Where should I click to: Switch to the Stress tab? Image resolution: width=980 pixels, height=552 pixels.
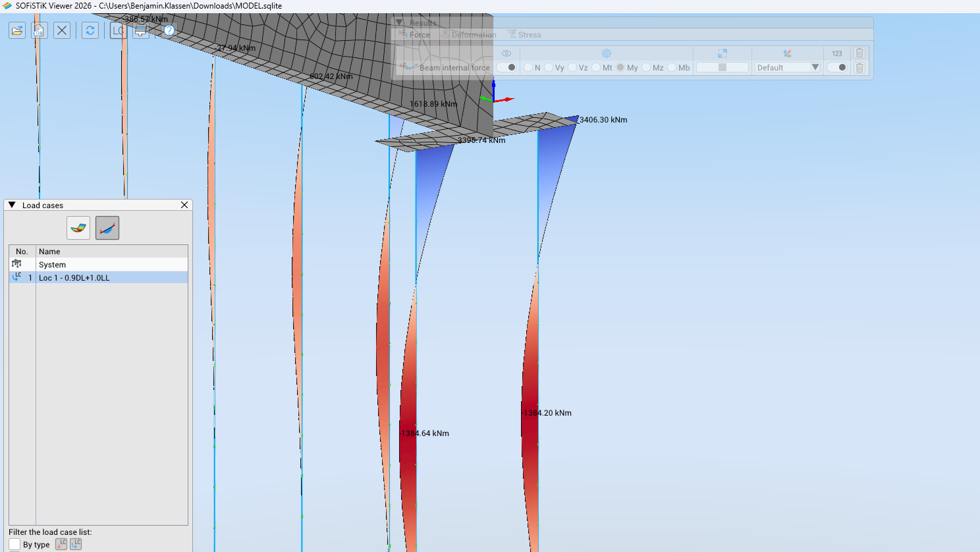[524, 34]
